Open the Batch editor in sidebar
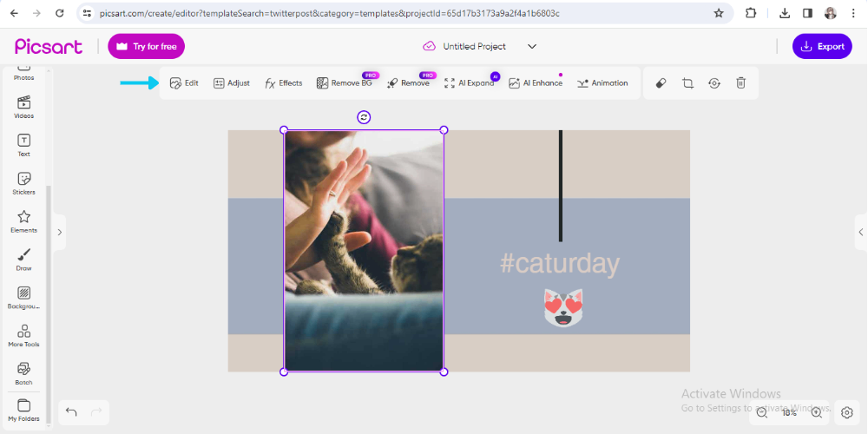This screenshot has width=868, height=434. pos(23,374)
